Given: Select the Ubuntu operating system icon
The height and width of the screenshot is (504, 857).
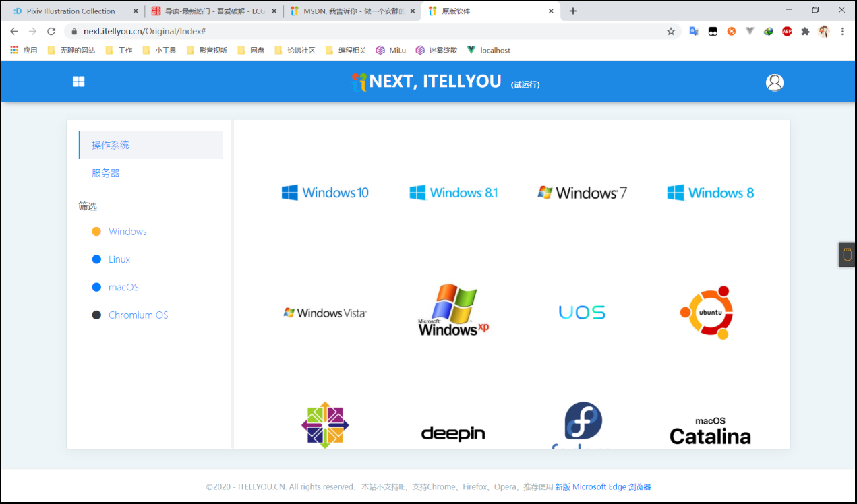Looking at the screenshot, I should 707,312.
